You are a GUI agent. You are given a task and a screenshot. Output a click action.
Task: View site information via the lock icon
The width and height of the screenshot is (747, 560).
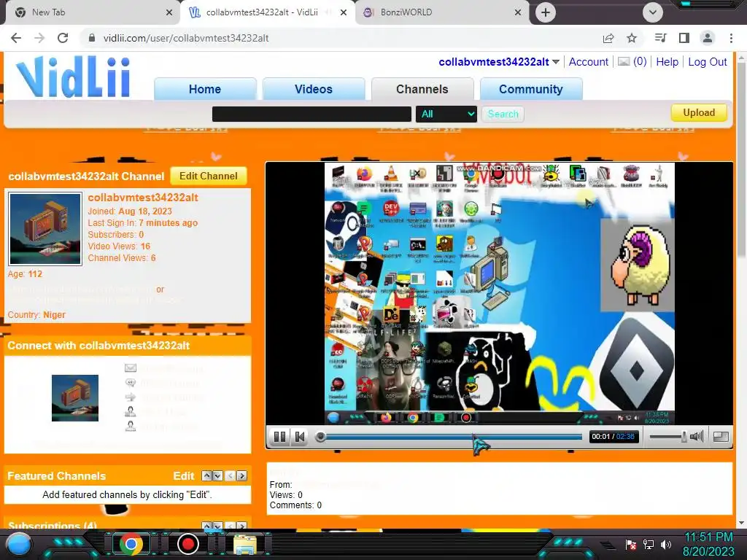coord(92,38)
